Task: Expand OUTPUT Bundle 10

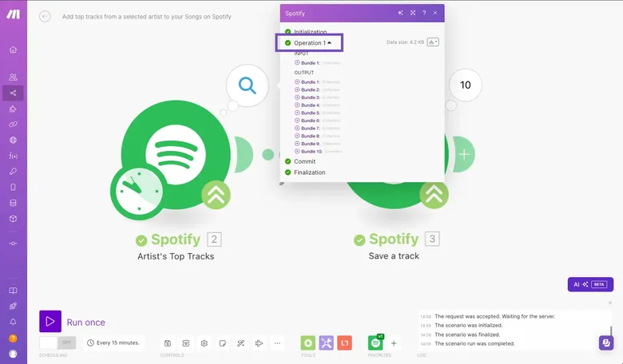Action: click(x=297, y=151)
